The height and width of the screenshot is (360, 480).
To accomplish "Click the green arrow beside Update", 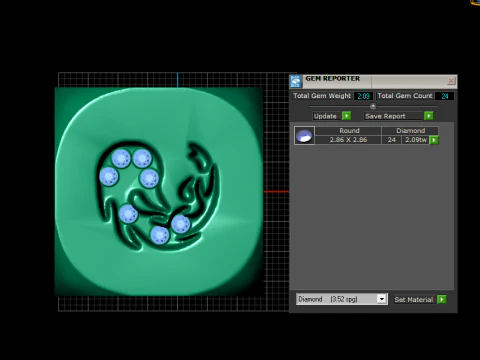I will pyautogui.click(x=347, y=116).
